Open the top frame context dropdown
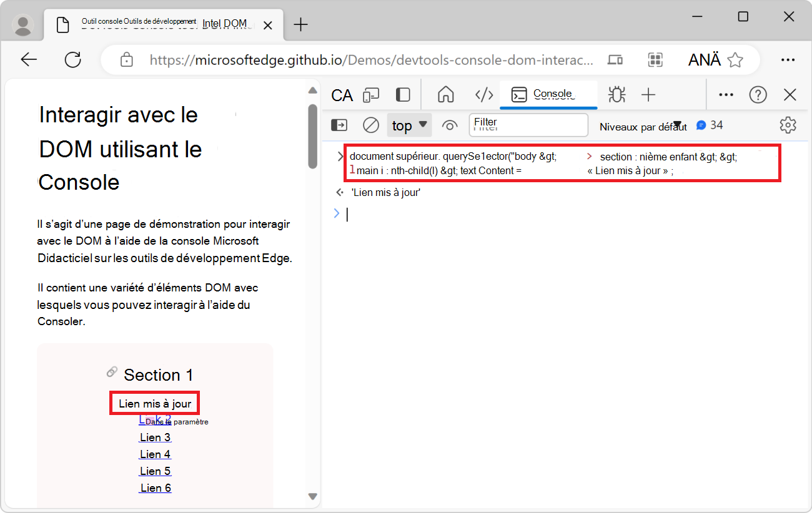 click(x=409, y=125)
